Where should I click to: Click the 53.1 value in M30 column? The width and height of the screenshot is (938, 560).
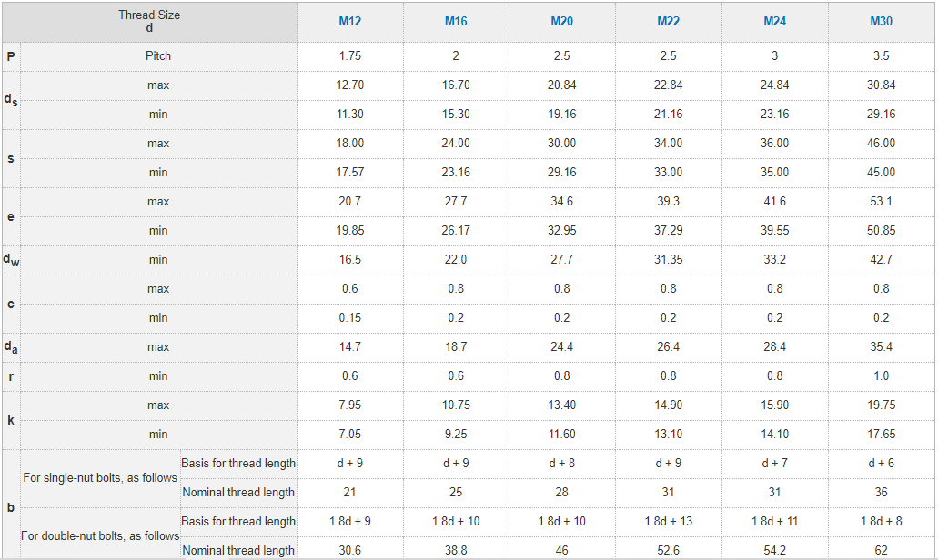pyautogui.click(x=882, y=201)
